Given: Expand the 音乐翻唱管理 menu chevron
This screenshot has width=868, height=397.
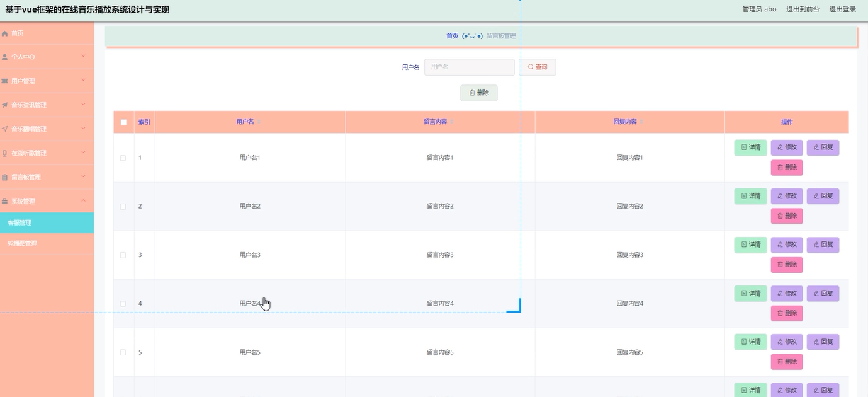Looking at the screenshot, I should tap(83, 129).
